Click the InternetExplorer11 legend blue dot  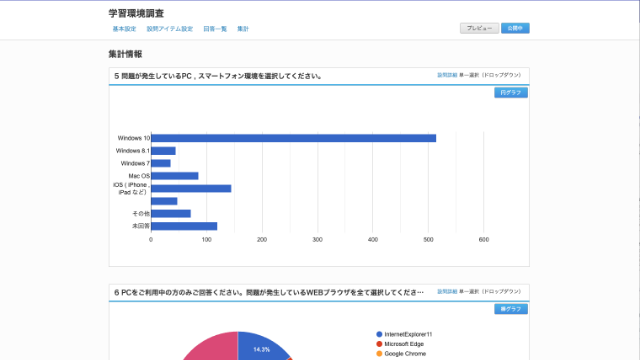tap(379, 334)
